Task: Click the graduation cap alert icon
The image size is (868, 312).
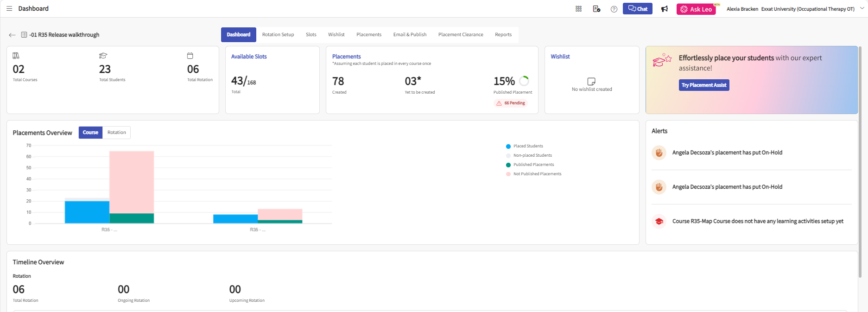Action: point(659,221)
